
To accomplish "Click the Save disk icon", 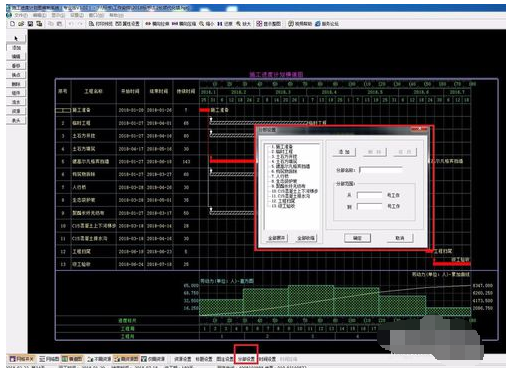I will [30, 24].
